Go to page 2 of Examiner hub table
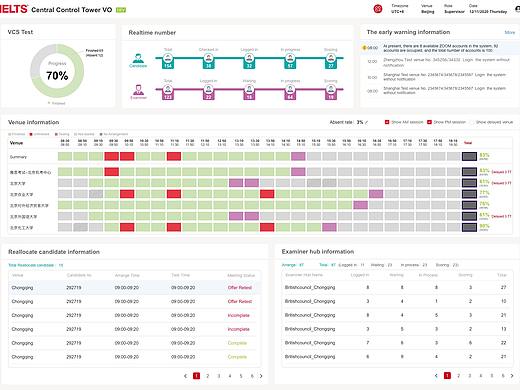Viewport: 520px width, 390px height. [458, 376]
